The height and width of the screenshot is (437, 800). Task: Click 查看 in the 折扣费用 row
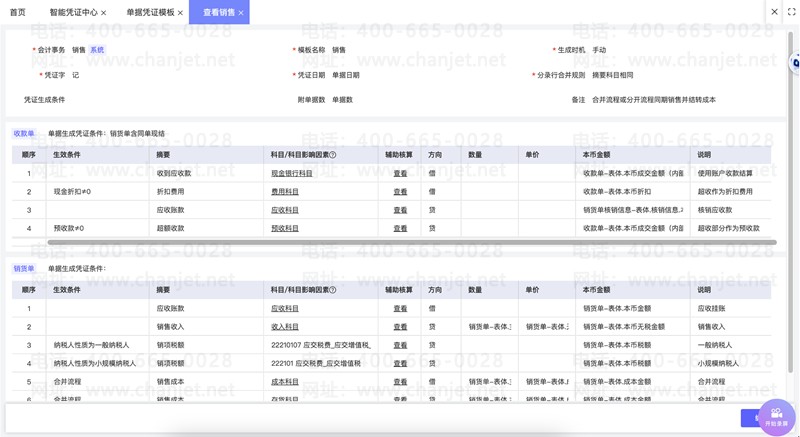click(400, 192)
